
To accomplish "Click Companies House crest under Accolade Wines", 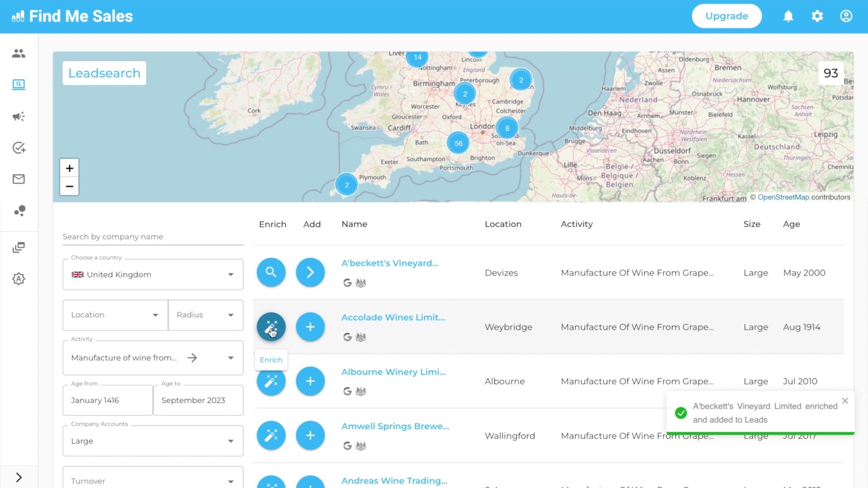I will [361, 337].
